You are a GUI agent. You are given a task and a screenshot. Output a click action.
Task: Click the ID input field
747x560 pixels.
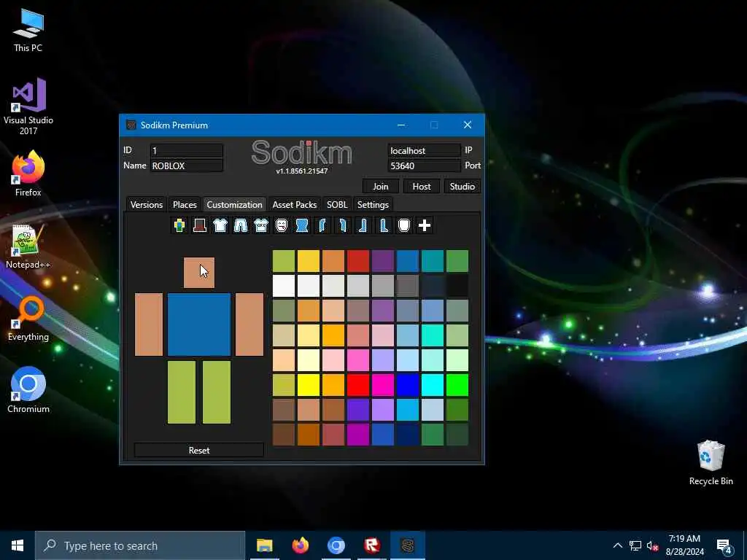click(186, 150)
